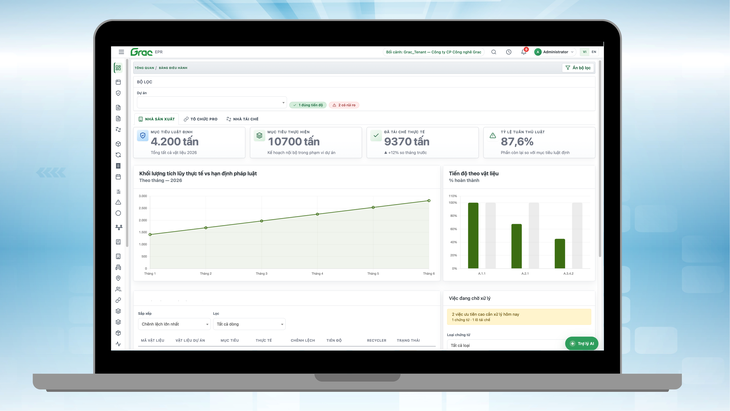Select the '87,6%' compliance rate value

point(517,141)
